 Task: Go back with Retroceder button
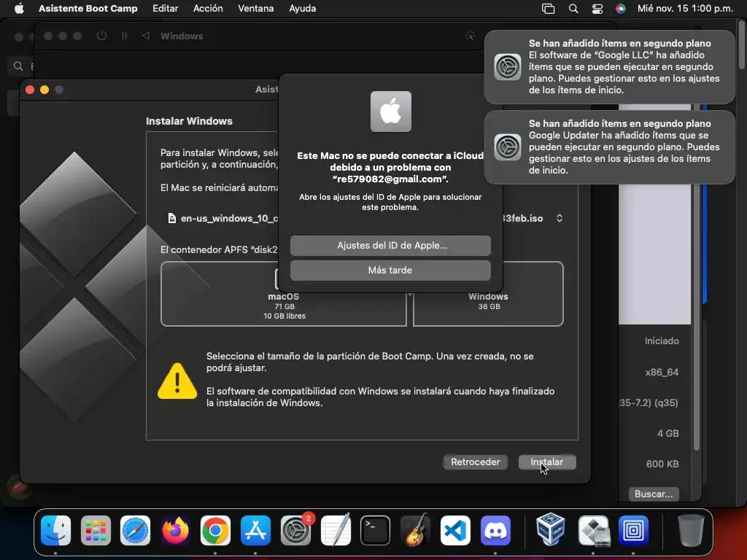pyautogui.click(x=475, y=462)
